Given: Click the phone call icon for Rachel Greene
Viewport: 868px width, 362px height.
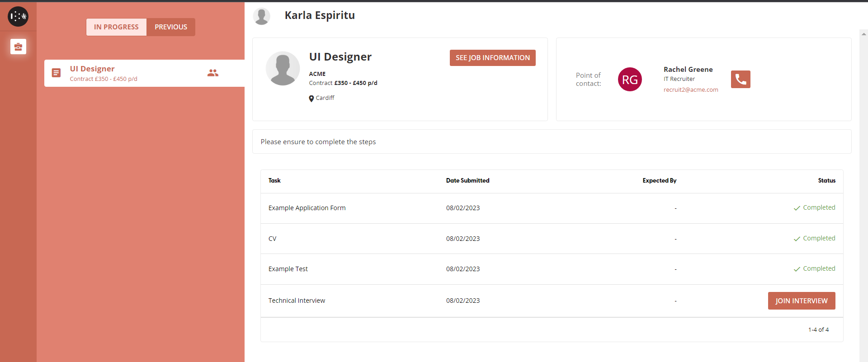Looking at the screenshot, I should click(x=740, y=80).
